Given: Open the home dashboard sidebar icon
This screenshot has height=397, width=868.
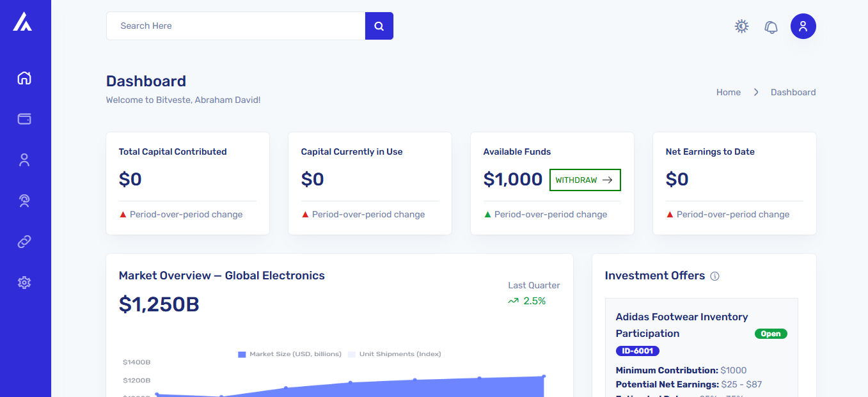Looking at the screenshot, I should coord(24,78).
